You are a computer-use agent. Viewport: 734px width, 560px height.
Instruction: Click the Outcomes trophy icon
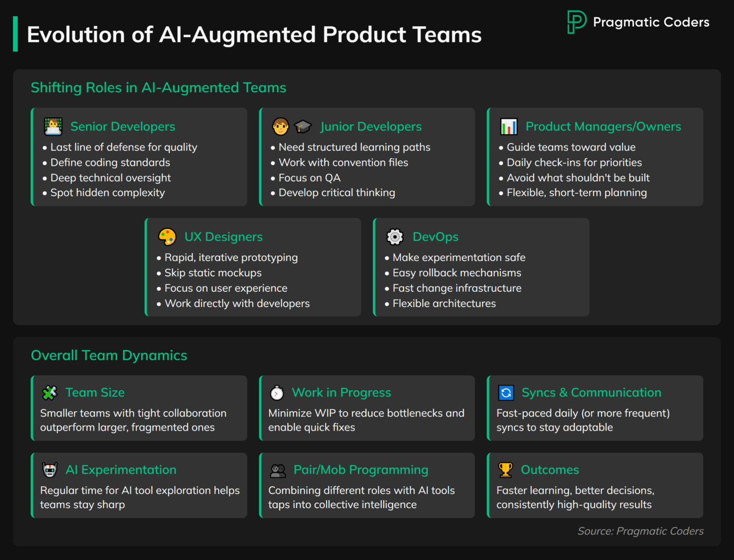(505, 470)
